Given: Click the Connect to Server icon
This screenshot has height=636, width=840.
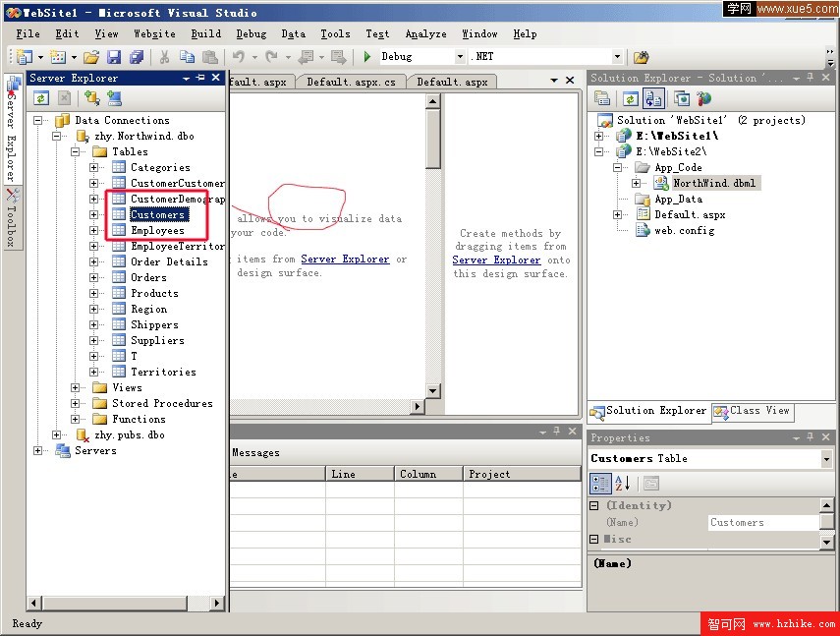Looking at the screenshot, I should pyautogui.click(x=114, y=98).
